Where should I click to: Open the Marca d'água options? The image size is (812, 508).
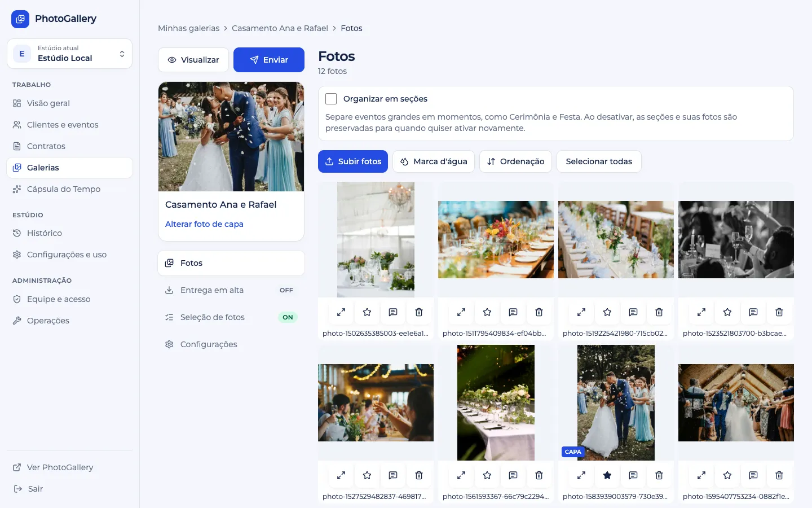(x=434, y=161)
